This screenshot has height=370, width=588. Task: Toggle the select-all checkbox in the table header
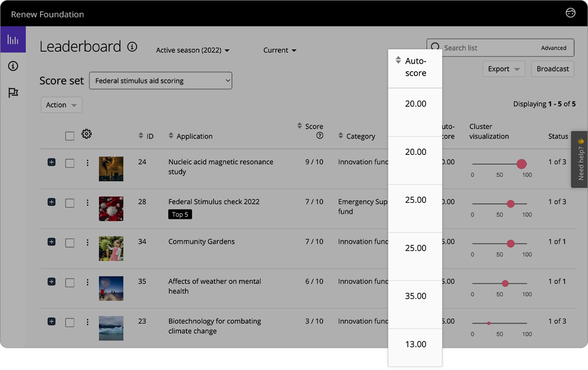click(70, 136)
